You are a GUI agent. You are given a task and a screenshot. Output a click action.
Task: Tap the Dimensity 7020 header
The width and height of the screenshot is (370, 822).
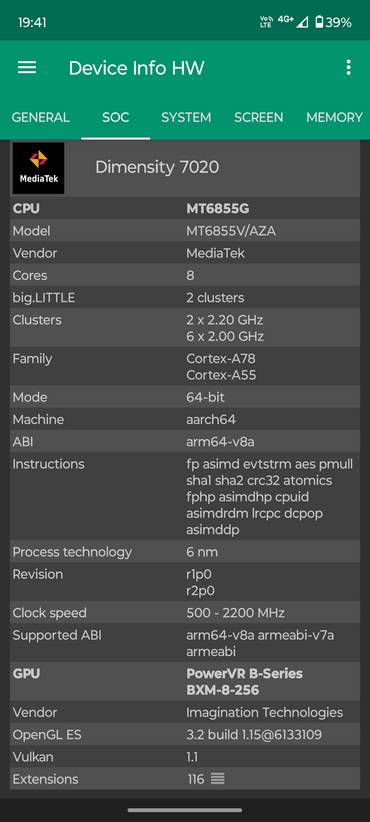(x=157, y=168)
